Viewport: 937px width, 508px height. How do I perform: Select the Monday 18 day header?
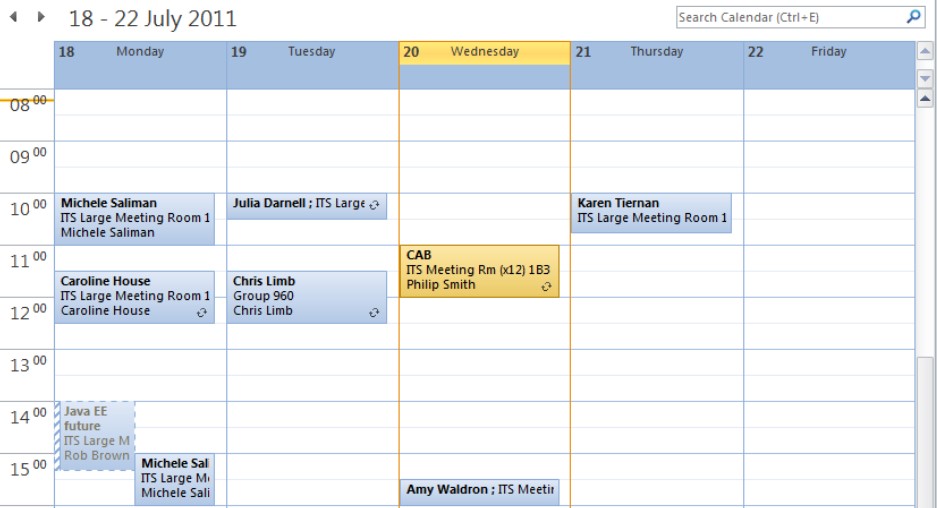140,52
